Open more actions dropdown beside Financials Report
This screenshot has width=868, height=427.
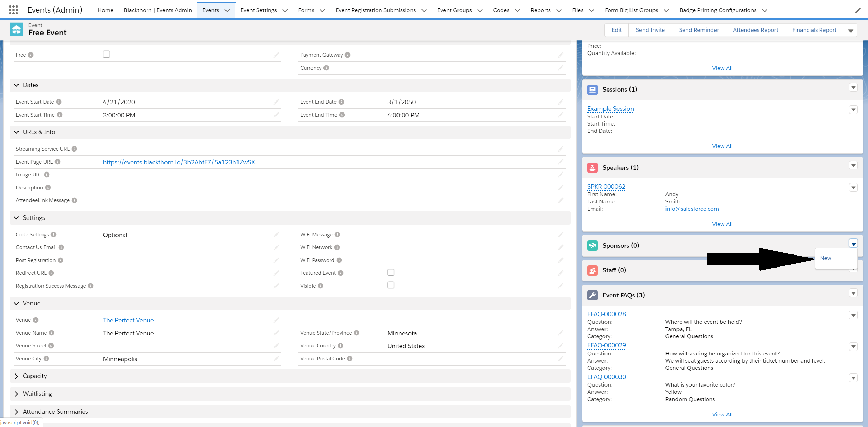pyautogui.click(x=851, y=30)
